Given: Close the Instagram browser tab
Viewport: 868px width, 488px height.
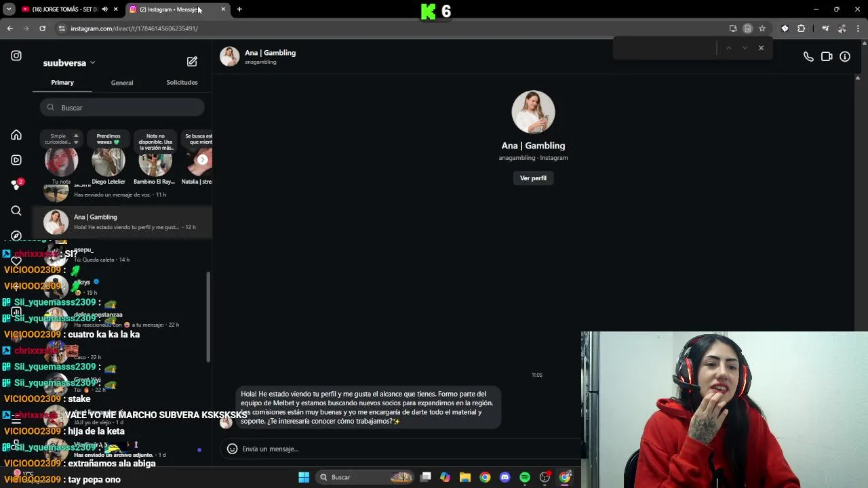Looking at the screenshot, I should tap(223, 9).
